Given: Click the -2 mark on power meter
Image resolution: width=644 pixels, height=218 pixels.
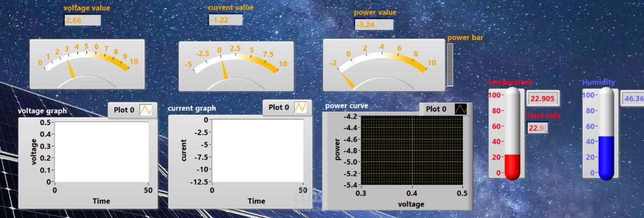Looking at the screenshot, I should (x=333, y=63).
